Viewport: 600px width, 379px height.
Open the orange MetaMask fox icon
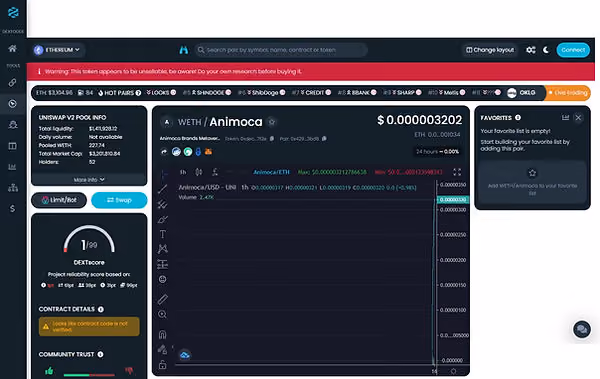click(x=208, y=152)
